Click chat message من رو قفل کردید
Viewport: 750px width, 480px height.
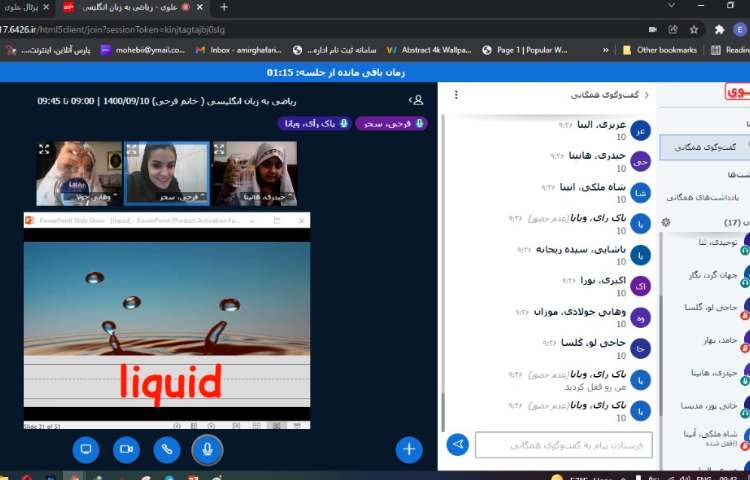pos(596,387)
